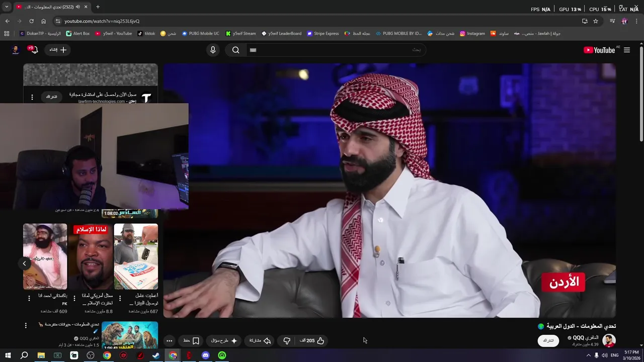Open Alert Box bookmark

click(x=77, y=34)
